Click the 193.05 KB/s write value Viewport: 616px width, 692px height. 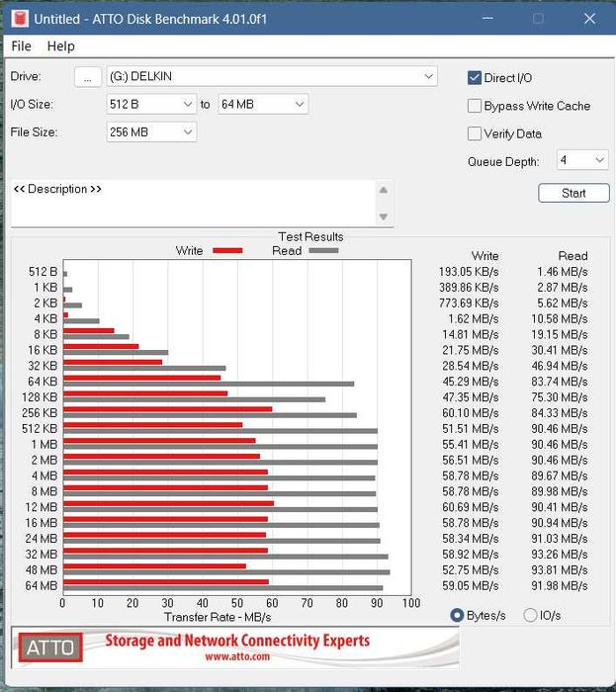[x=469, y=272]
